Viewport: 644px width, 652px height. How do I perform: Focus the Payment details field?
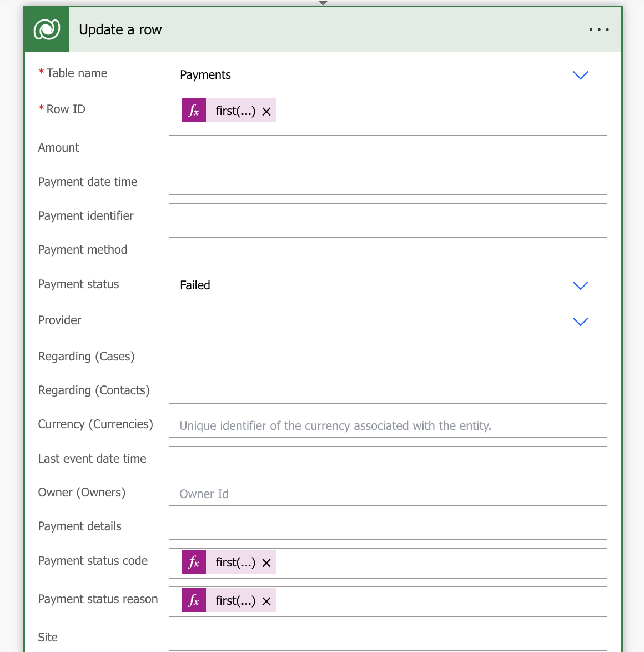(x=388, y=526)
